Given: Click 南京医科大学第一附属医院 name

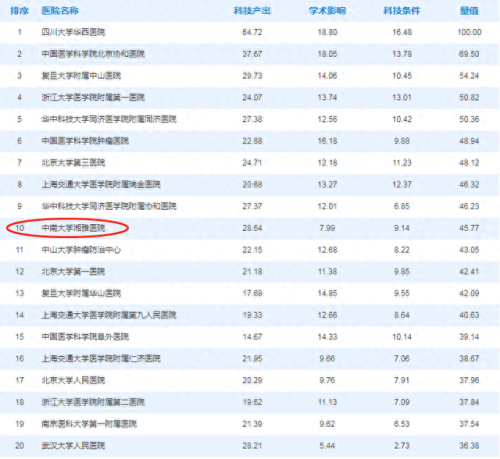Looking at the screenshot, I should (89, 424).
